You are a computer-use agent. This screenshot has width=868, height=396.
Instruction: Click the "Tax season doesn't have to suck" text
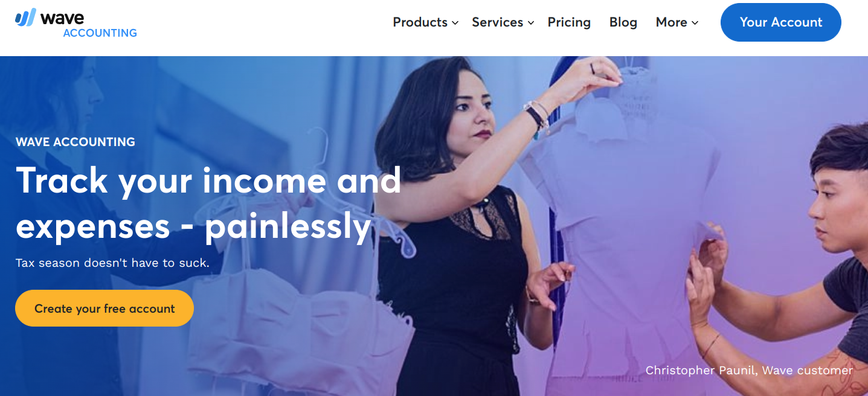(x=112, y=263)
